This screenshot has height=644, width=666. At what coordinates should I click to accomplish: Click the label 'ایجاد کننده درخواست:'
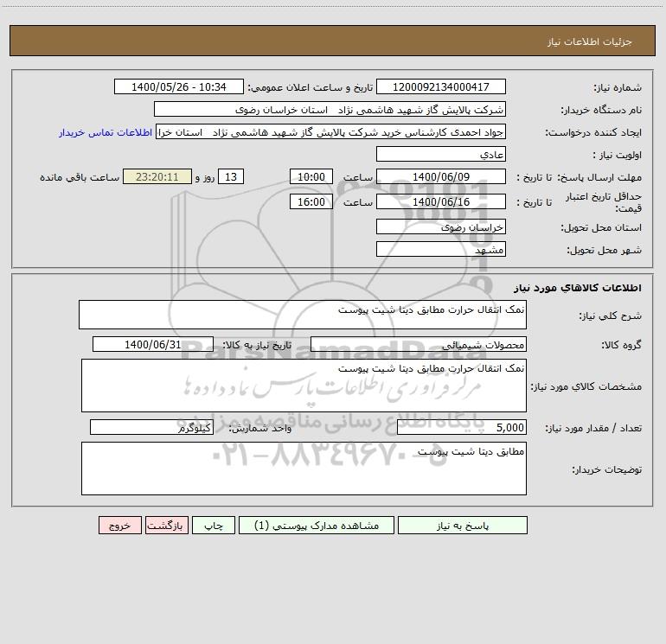pyautogui.click(x=593, y=133)
